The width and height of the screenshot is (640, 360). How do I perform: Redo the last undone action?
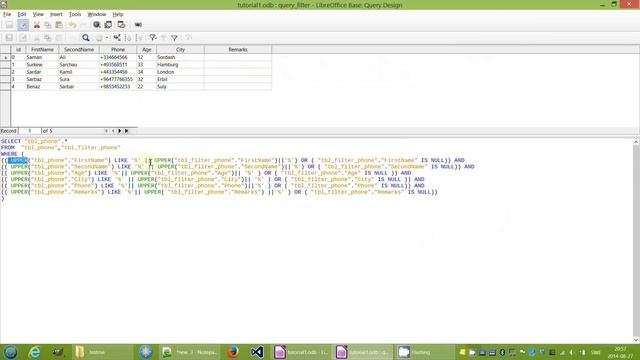[84, 25]
